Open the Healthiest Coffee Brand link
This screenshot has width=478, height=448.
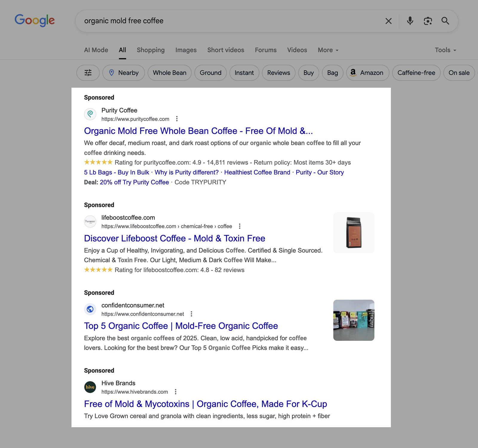(x=257, y=172)
